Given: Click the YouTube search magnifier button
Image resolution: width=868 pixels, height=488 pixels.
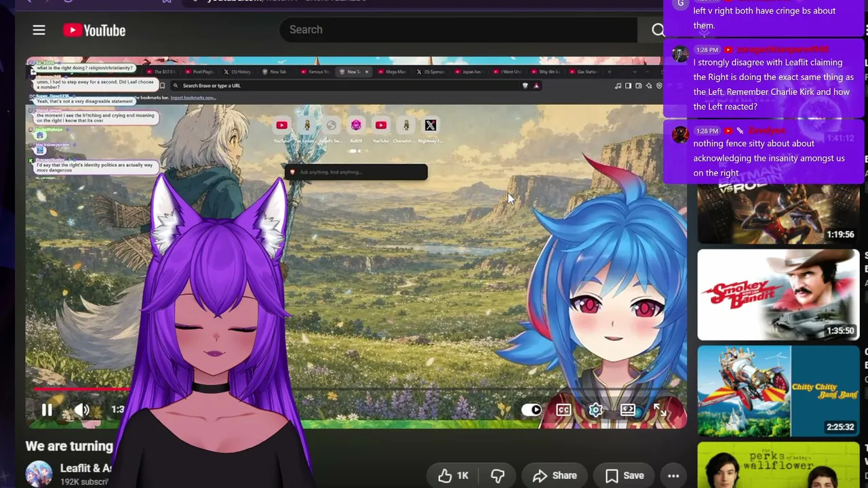Looking at the screenshot, I should pyautogui.click(x=658, y=30).
